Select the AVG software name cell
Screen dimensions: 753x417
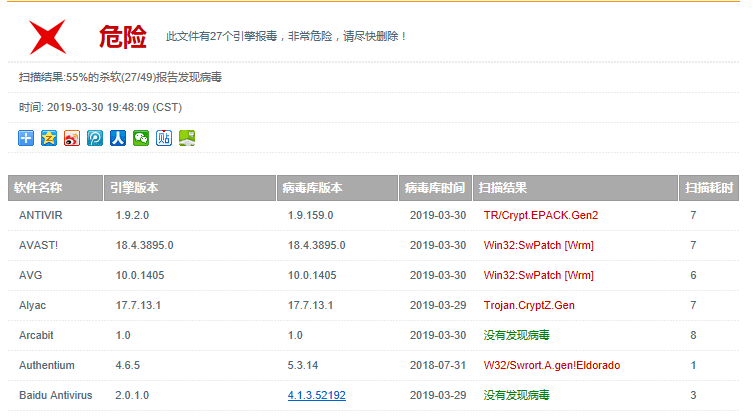pos(31,275)
